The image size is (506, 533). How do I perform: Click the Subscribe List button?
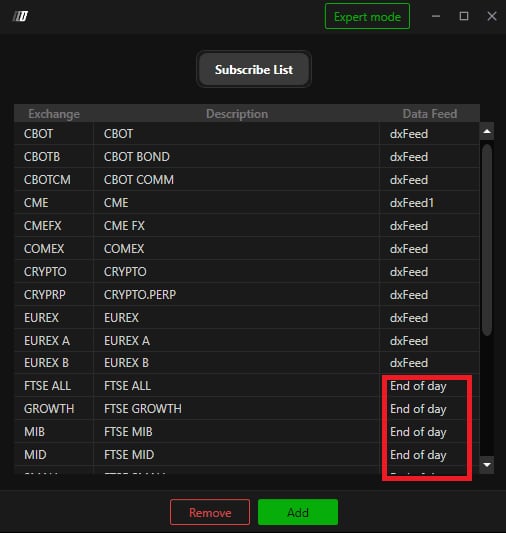[x=254, y=69]
